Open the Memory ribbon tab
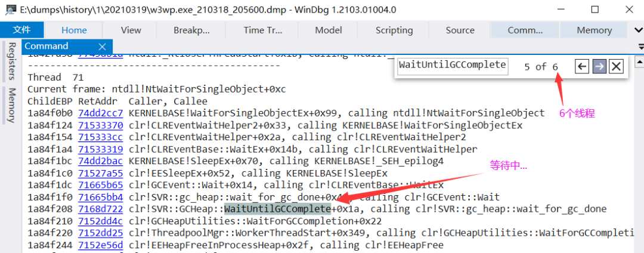The height and width of the screenshot is (253, 644). pos(594,30)
